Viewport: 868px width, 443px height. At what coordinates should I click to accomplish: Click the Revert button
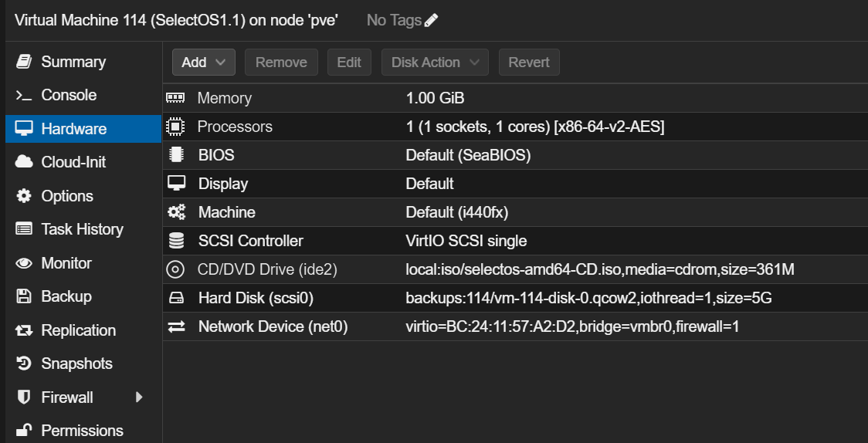[x=529, y=63]
